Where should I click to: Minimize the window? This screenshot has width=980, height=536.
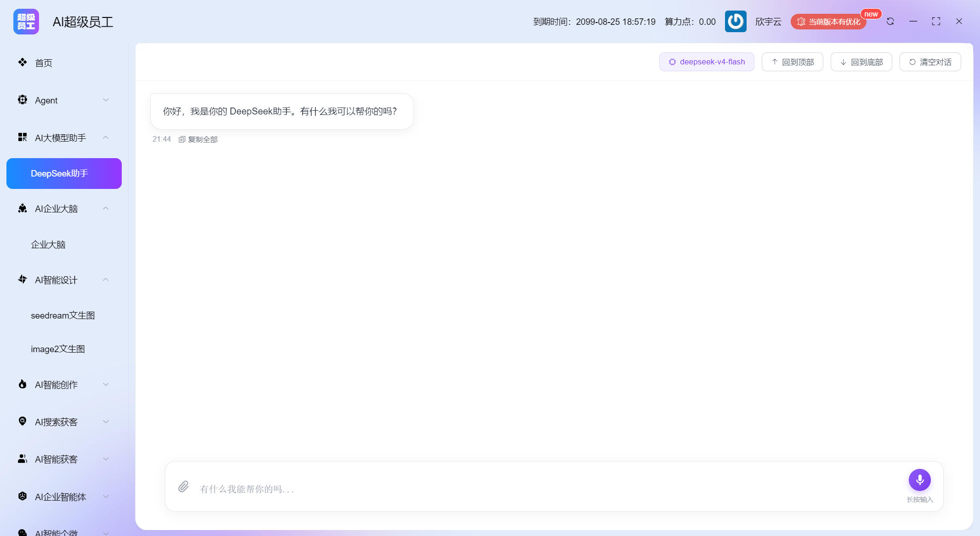(913, 22)
